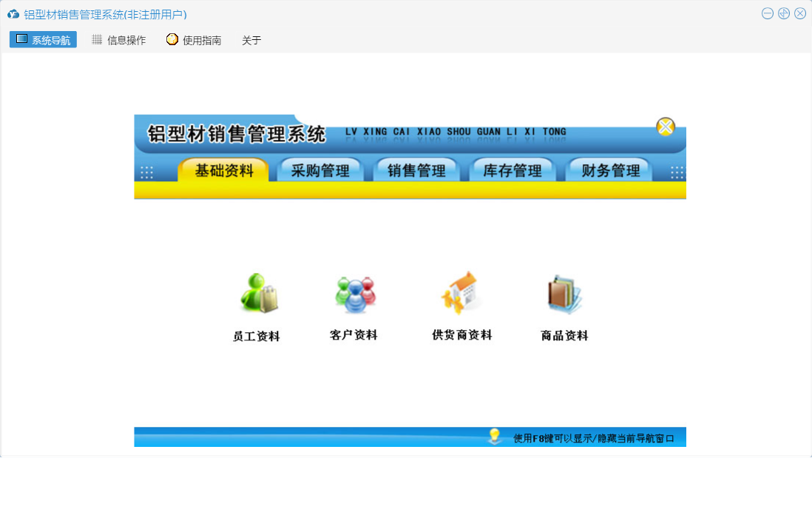Select the 基础资料 tab
This screenshot has height=532, width=812.
coord(224,171)
